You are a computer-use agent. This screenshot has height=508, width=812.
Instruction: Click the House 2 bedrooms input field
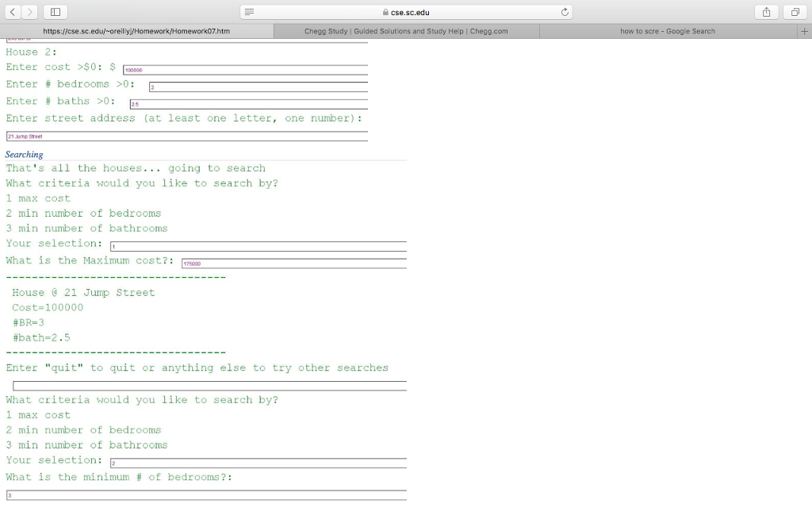point(259,87)
